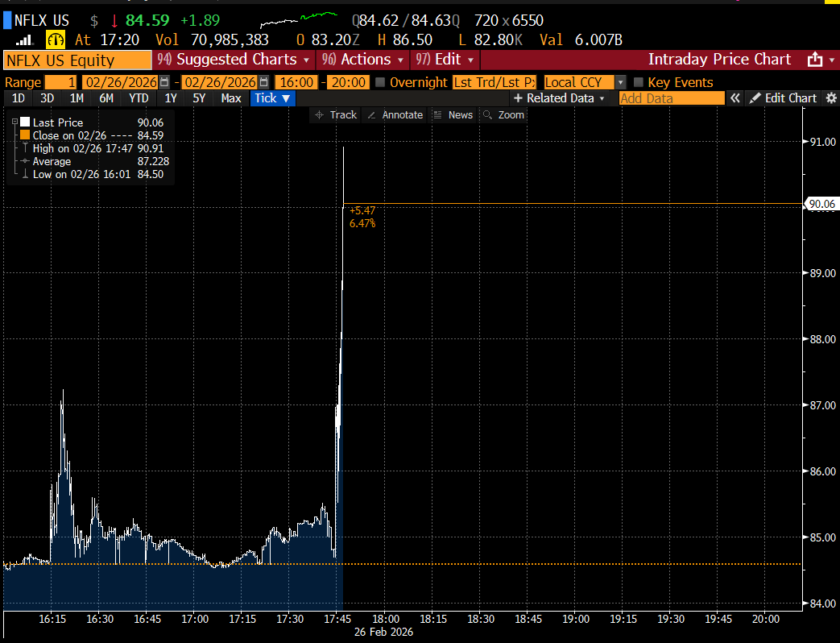Click the 26 Feb 2026 date label
This screenshot has height=643, width=840.
(x=383, y=633)
